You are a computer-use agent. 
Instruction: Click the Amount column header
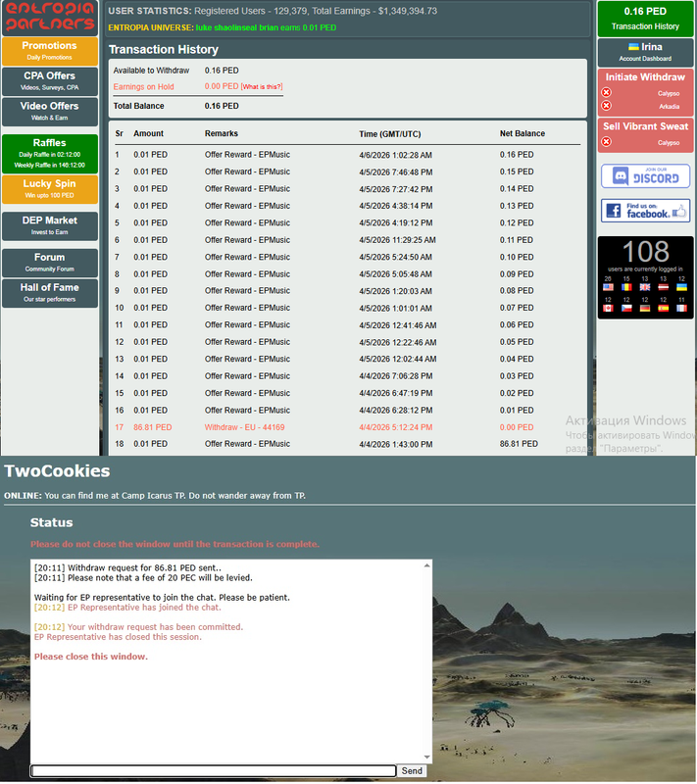[148, 133]
